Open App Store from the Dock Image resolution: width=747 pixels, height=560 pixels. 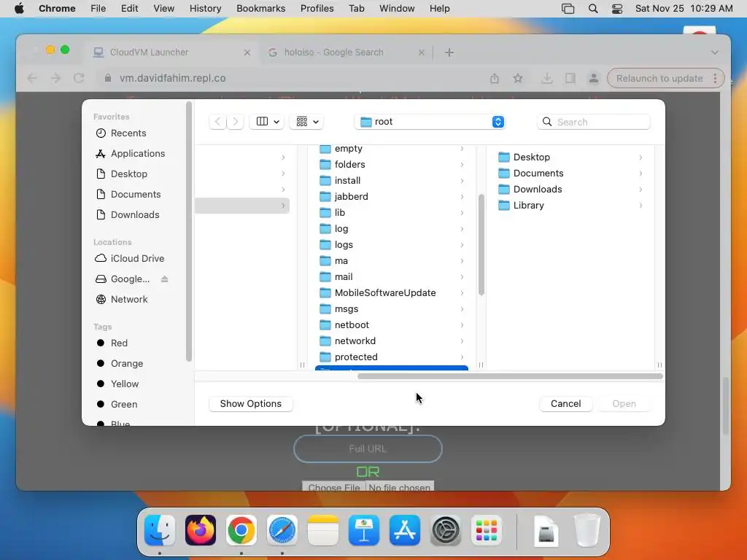(404, 530)
